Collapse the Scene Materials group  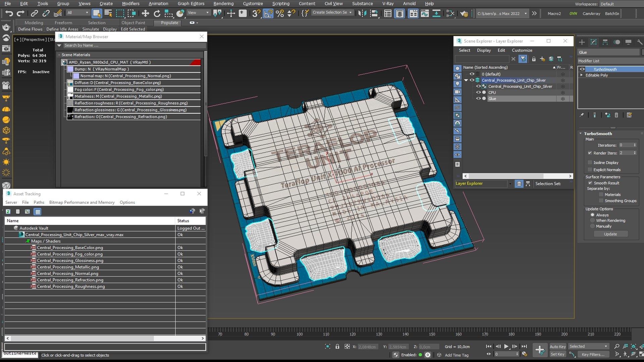click(x=59, y=55)
